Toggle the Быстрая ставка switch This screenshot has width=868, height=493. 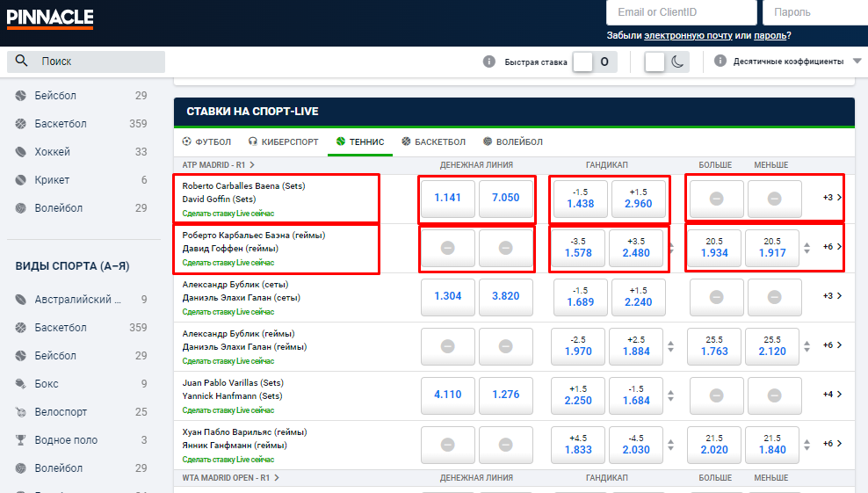click(x=594, y=62)
